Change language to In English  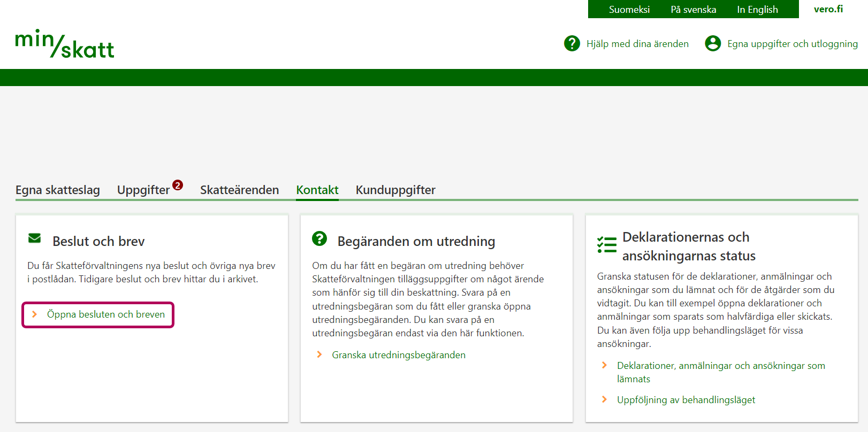757,10
